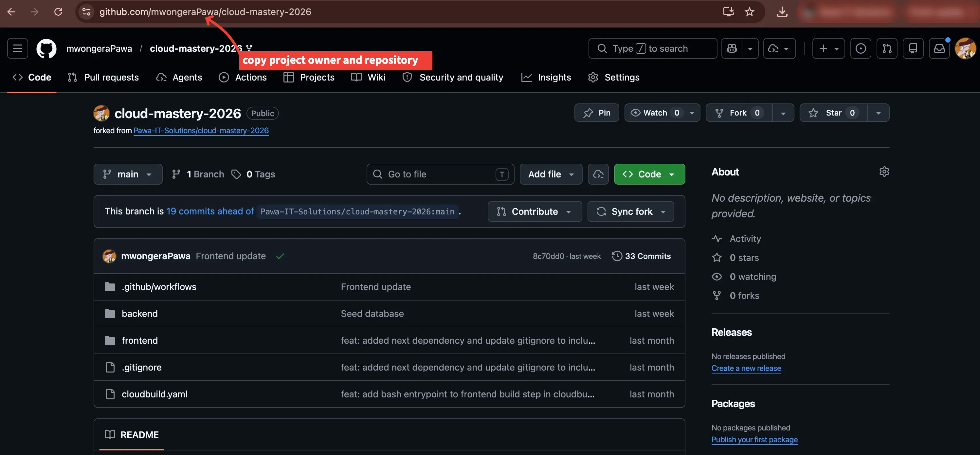
Task: Open the pull requests icon in header
Action: [887, 48]
